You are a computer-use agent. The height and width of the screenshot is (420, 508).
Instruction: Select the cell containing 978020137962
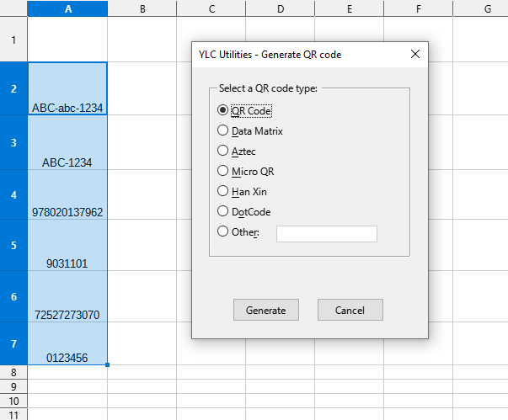[x=67, y=195]
